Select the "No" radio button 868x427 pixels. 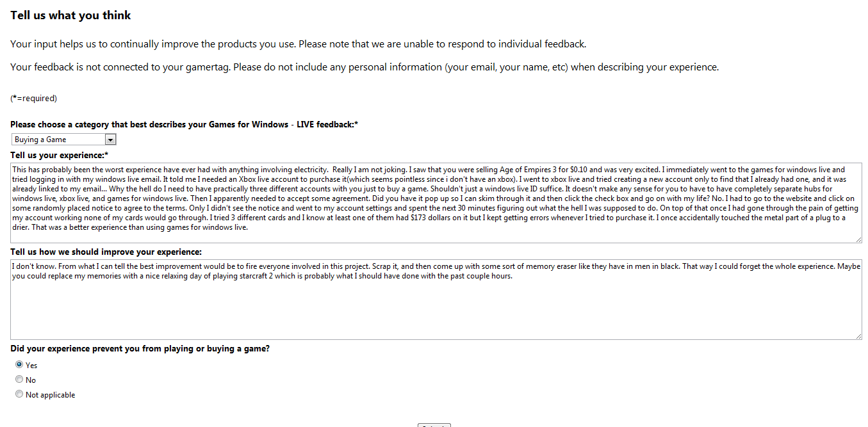[x=19, y=380]
